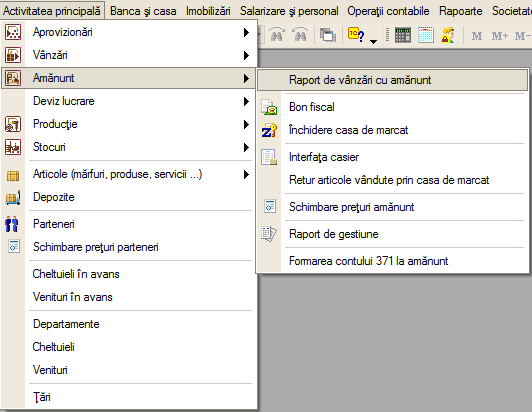Click the Bon fiscal icon
Viewport: 532px width, 412px height.
(x=269, y=107)
